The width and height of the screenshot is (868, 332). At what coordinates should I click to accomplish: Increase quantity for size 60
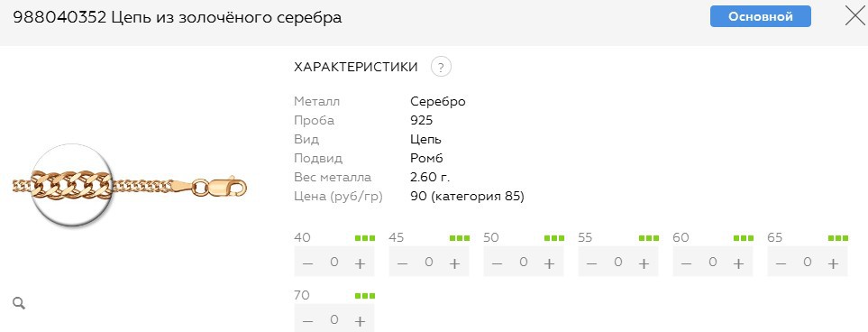pos(738,263)
